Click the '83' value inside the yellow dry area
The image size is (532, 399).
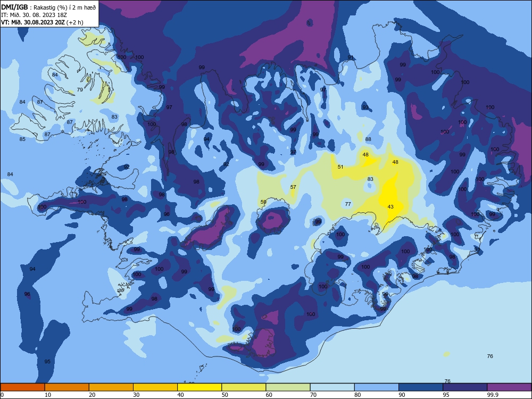click(370, 179)
